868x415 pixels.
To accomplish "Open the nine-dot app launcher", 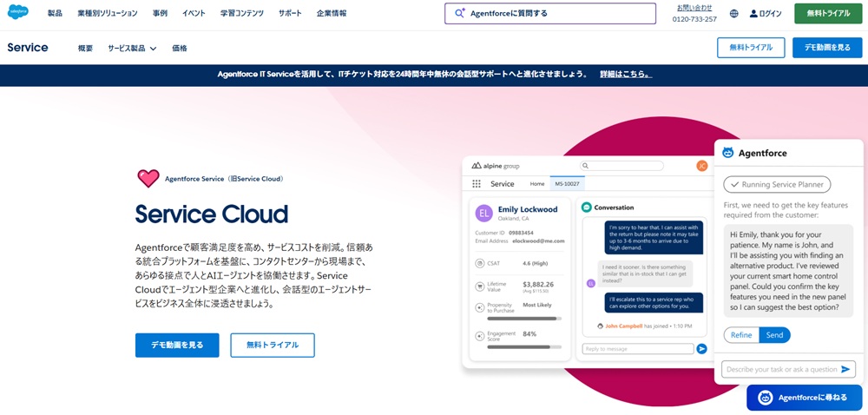I will pos(476,184).
